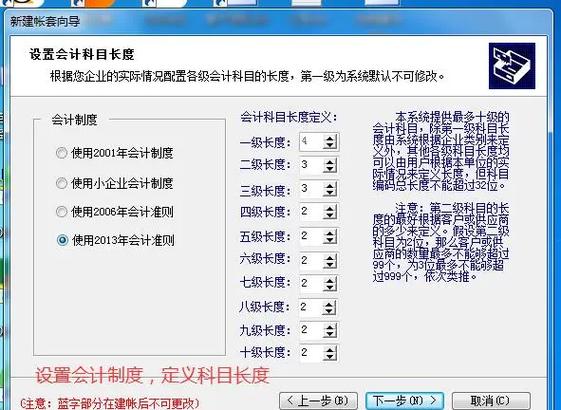This screenshot has width=561, height=410.
Task: Decrease 八级长度 using its down arrow
Action: point(330,311)
